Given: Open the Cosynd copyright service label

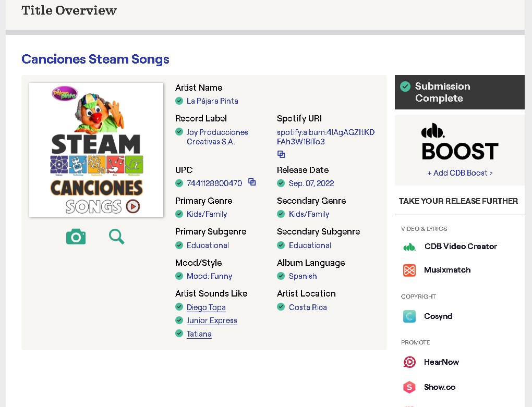Looking at the screenshot, I should pos(438,316).
